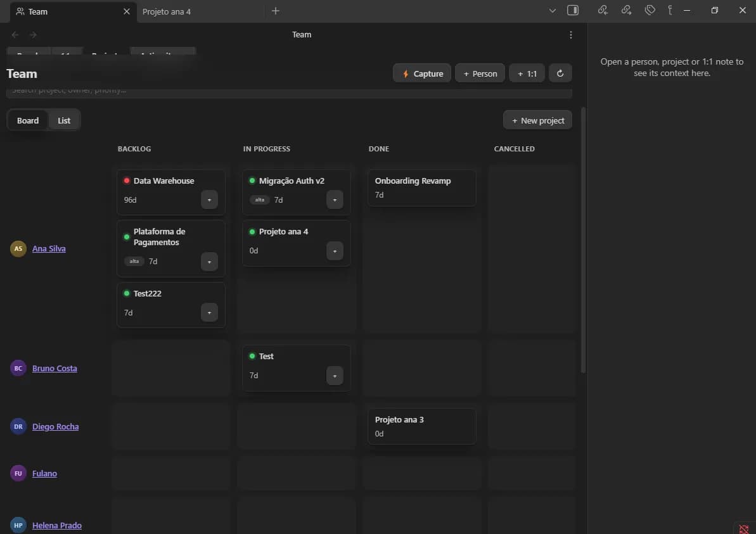Open the Migração Auth v2 card

pyautogui.click(x=297, y=192)
